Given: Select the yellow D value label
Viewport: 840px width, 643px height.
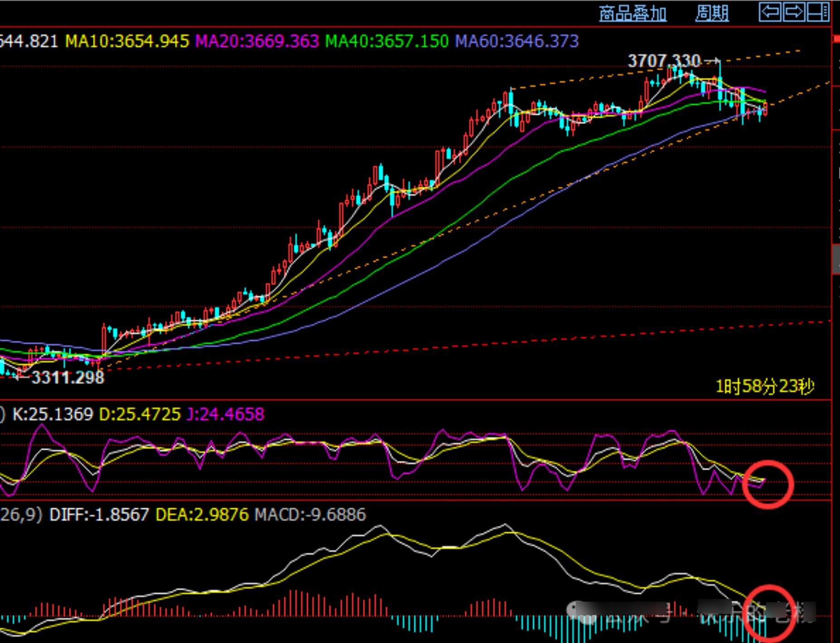Looking at the screenshot, I should click(140, 414).
